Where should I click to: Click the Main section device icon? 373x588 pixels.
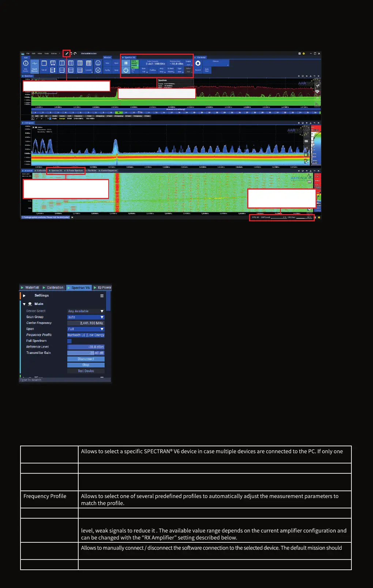[x=30, y=304]
